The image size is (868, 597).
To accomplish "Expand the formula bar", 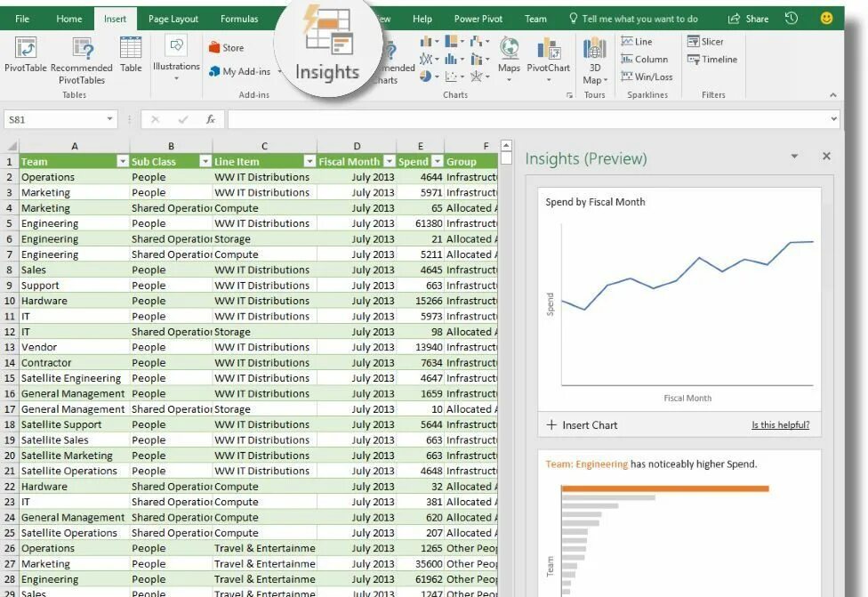I will (833, 119).
